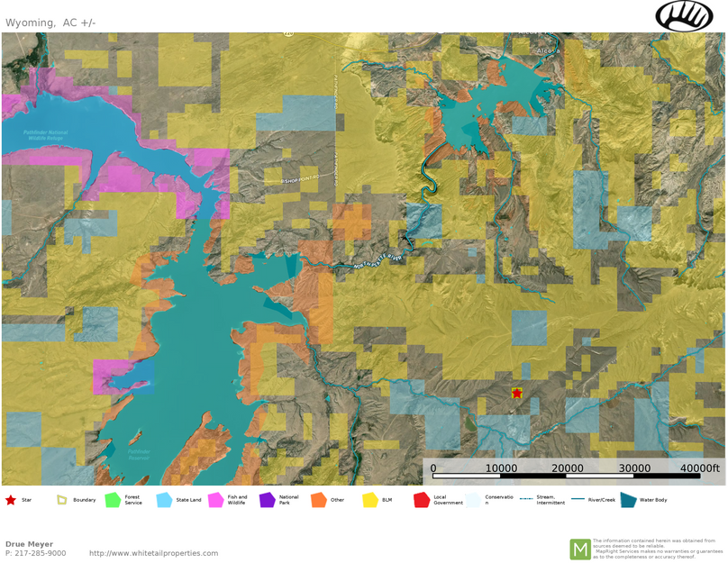This screenshot has height=563, width=728.
Task: Click the orange Other legend swatch
Action: 319,500
